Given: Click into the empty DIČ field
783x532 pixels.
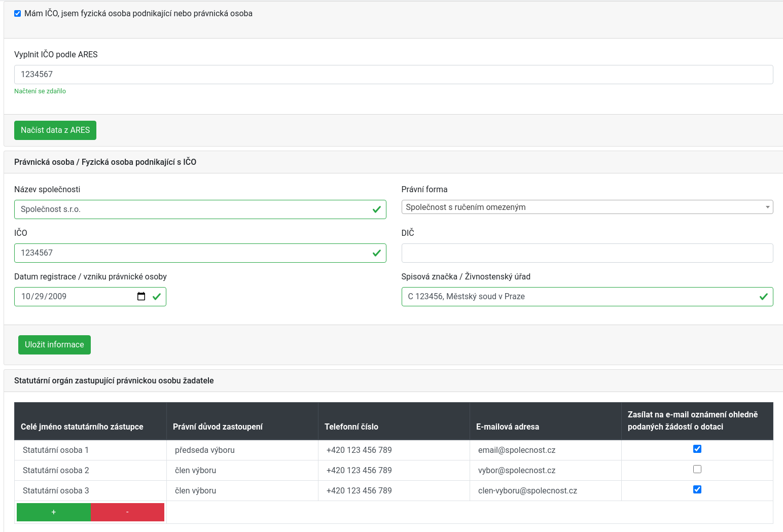Looking at the screenshot, I should point(587,253).
